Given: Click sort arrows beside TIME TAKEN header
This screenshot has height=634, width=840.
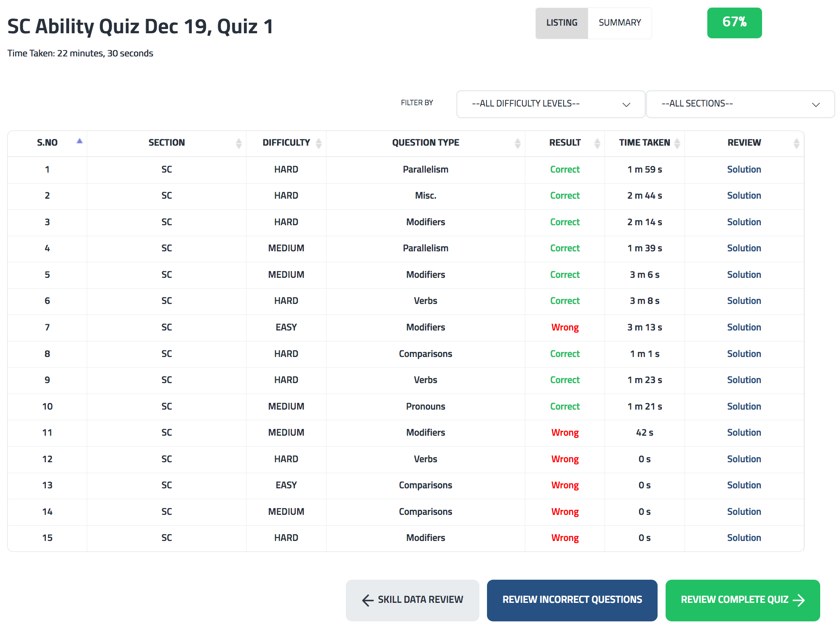Looking at the screenshot, I should click(x=677, y=144).
